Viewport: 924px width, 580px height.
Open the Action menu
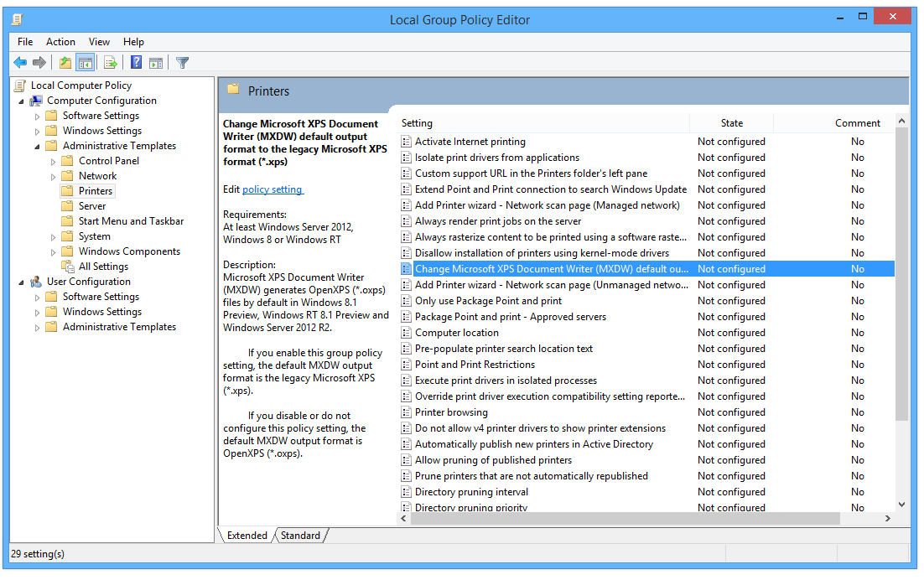[60, 42]
